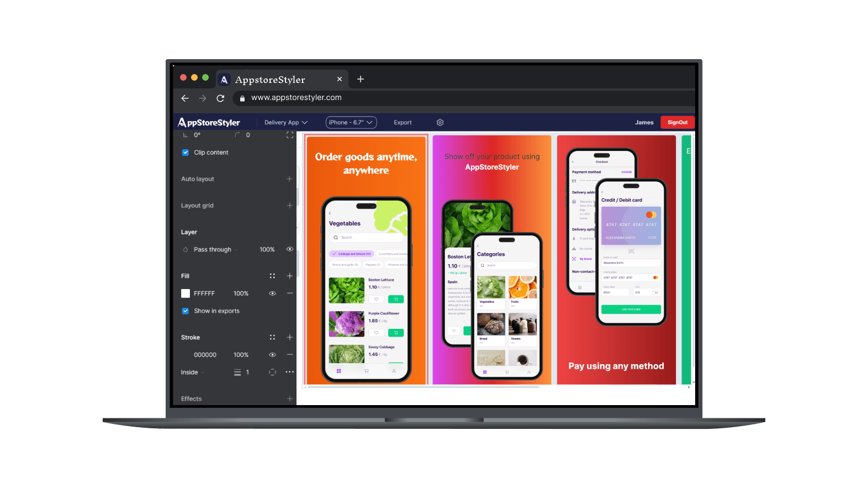Screen dimensions: 868x488
Task: Click the FFFFFF fill hex value
Action: [204, 293]
